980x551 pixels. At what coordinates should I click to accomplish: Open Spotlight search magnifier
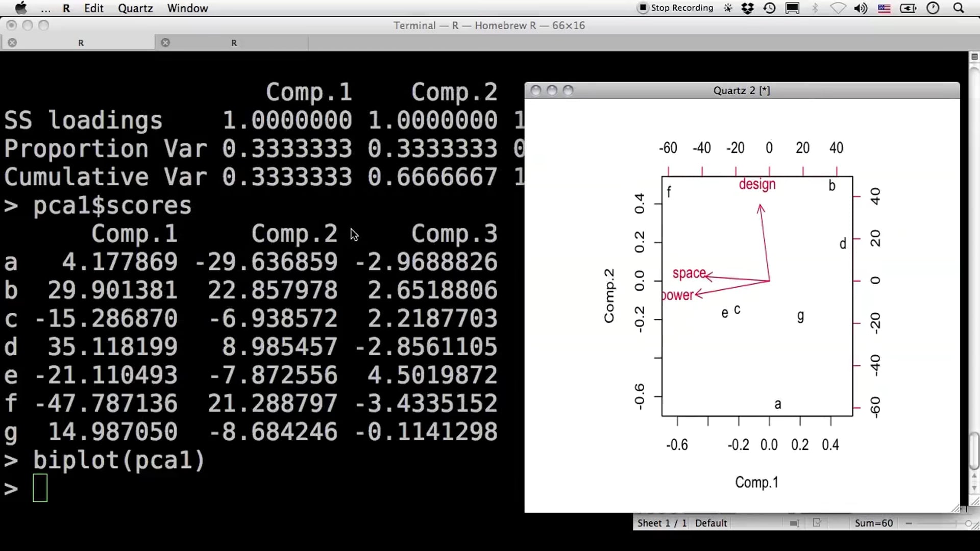959,8
